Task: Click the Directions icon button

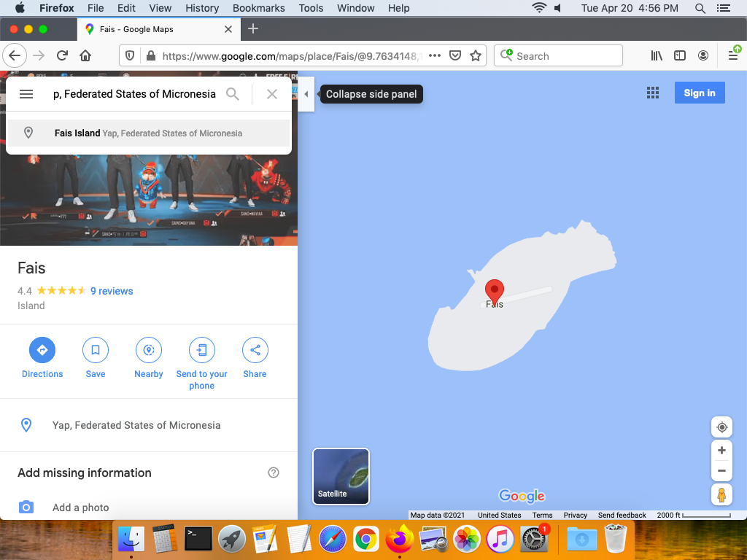Action: pos(42,351)
